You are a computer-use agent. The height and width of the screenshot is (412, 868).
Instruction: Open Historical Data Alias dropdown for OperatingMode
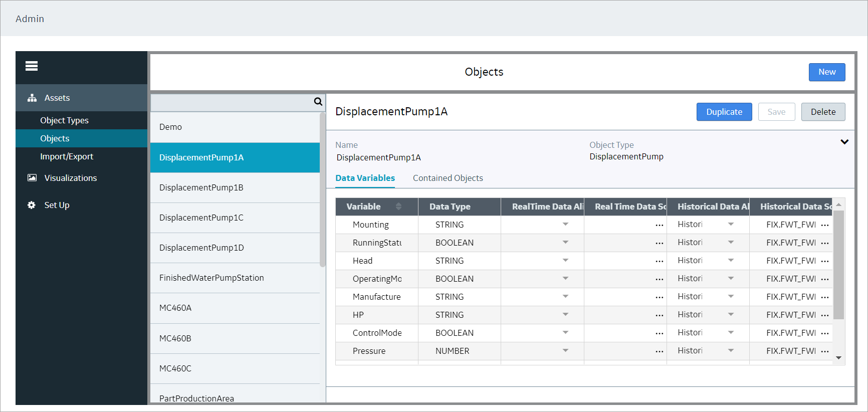point(731,278)
